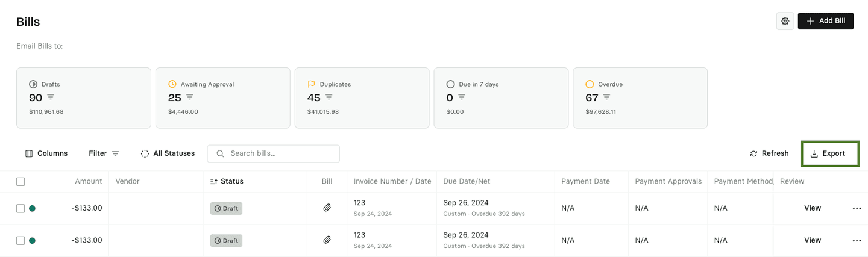Open the settings gear icon

785,21
